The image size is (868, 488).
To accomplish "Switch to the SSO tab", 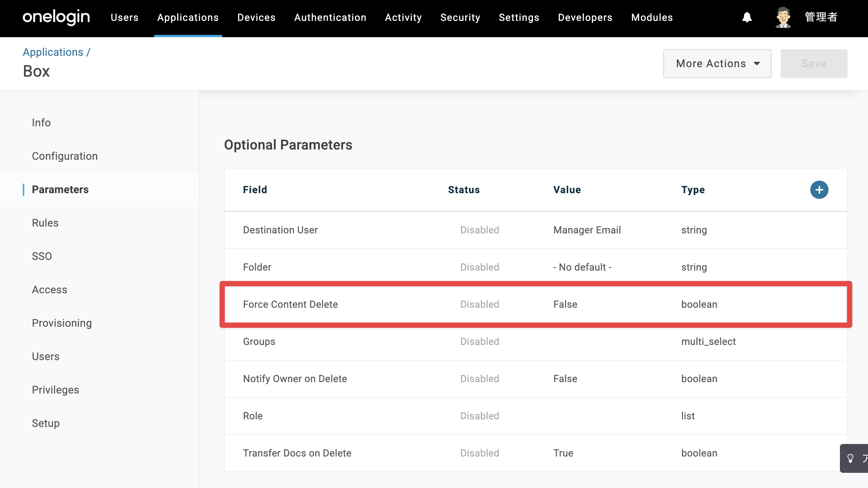I will pyautogui.click(x=42, y=256).
